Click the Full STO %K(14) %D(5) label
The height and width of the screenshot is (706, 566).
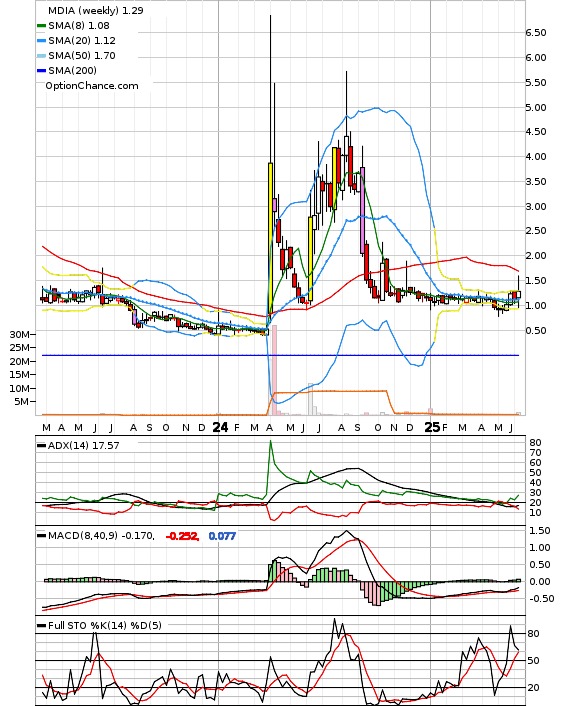coord(104,625)
